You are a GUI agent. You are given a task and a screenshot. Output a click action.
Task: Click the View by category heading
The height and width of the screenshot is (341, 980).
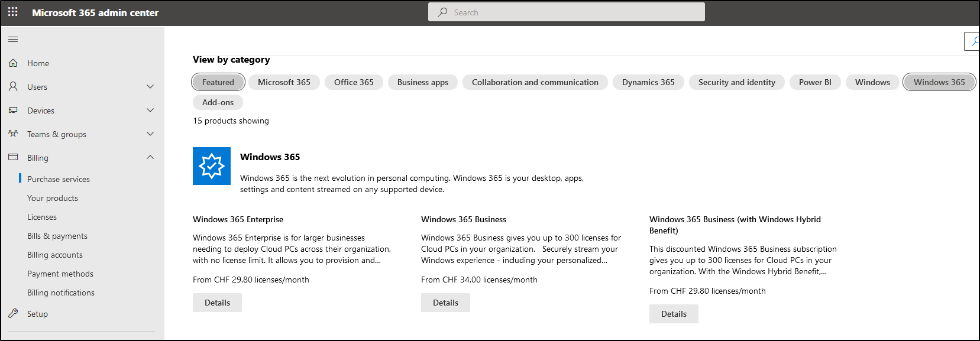[231, 60]
